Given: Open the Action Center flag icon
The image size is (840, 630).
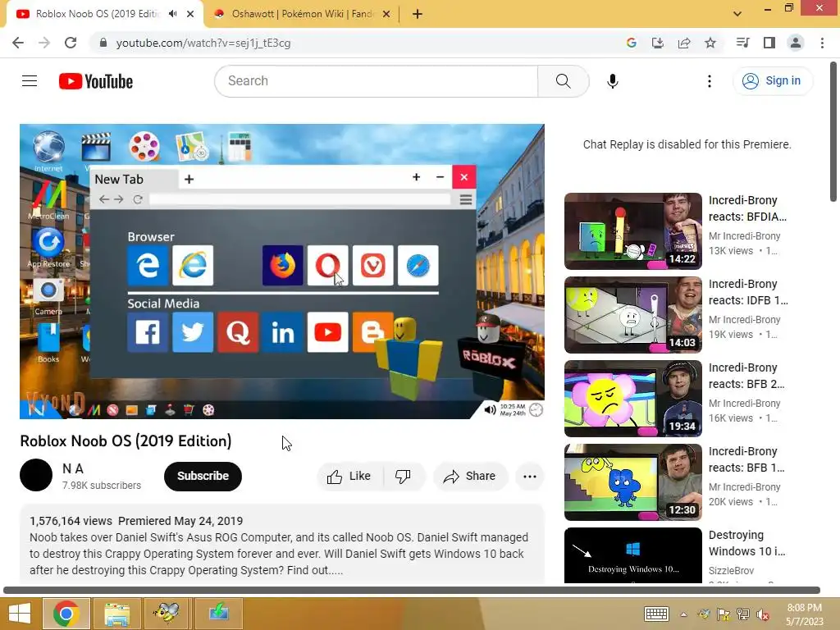Looking at the screenshot, I should tap(724, 614).
